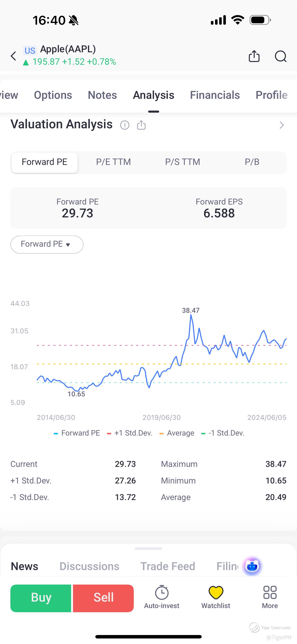Screen dimensions: 297x644
Task: Toggle +1 Std.Dev. legend series
Action: pos(129,433)
